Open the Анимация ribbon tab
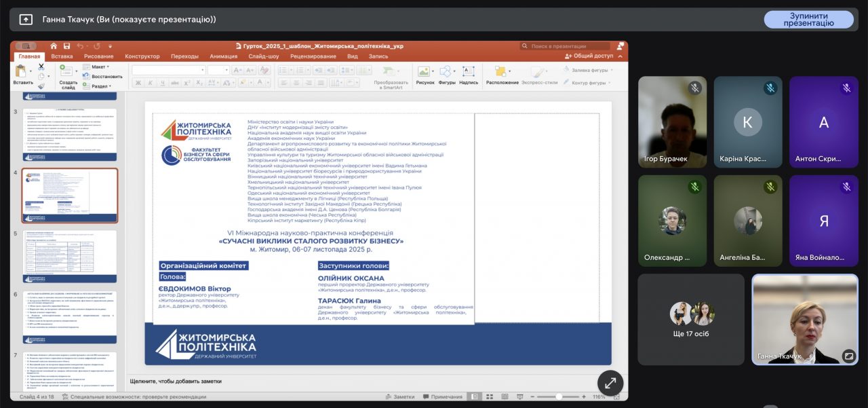The width and height of the screenshot is (868, 408). click(223, 56)
